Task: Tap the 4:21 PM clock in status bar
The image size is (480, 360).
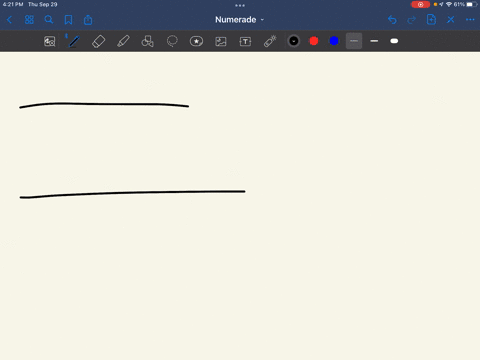Action: pyautogui.click(x=13, y=4)
